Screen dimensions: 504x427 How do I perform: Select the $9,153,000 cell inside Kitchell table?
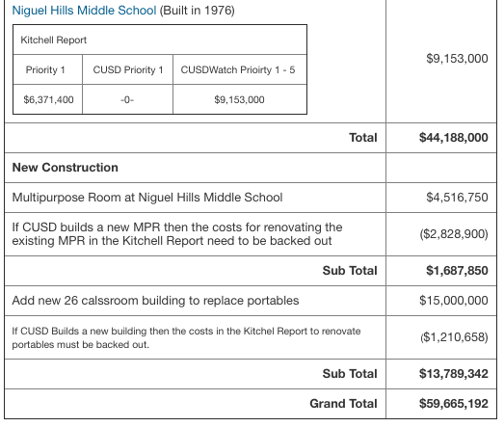[240, 99]
